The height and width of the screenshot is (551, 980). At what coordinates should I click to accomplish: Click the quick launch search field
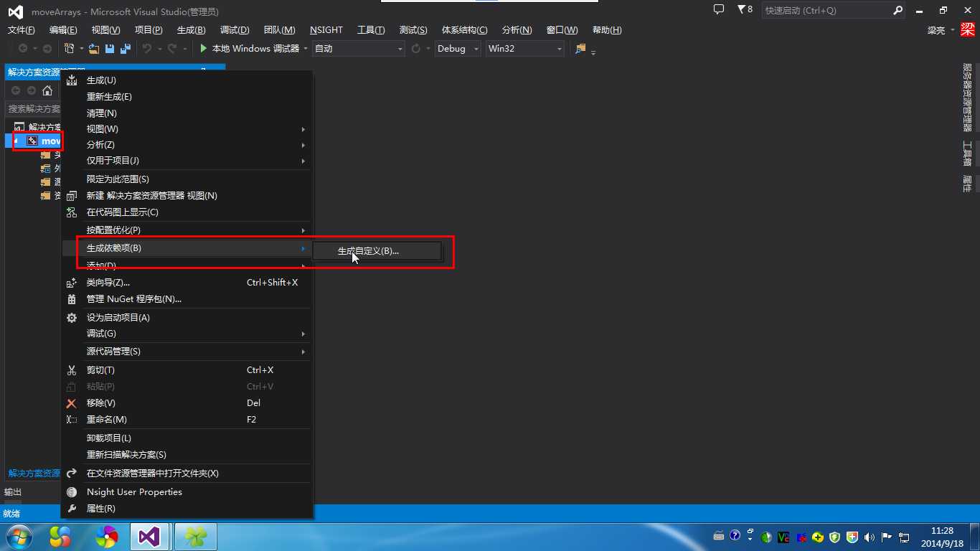(x=826, y=11)
